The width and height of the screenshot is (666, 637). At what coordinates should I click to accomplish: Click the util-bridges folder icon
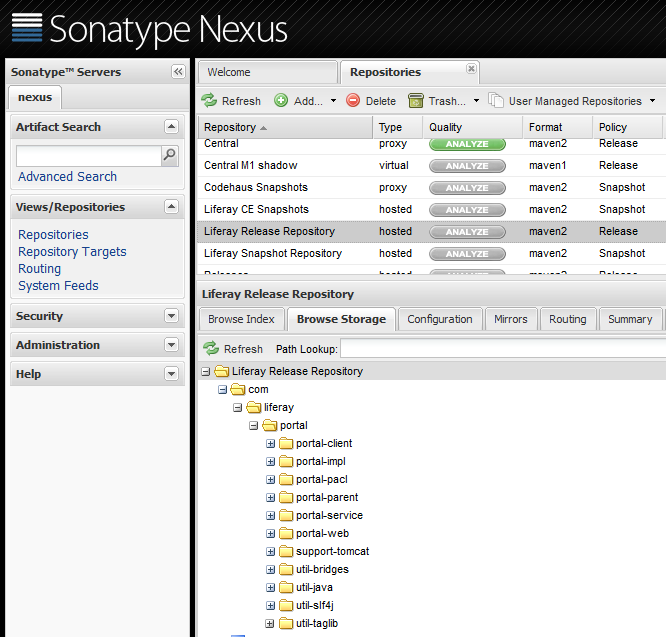(286, 569)
